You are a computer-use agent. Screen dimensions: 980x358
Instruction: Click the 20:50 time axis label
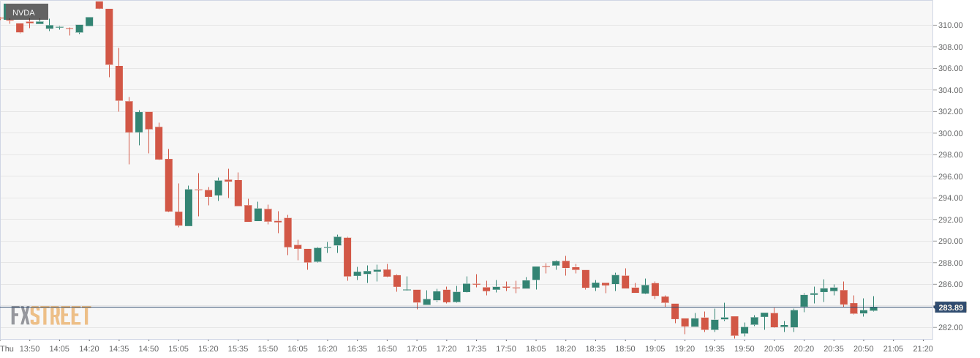(863, 348)
